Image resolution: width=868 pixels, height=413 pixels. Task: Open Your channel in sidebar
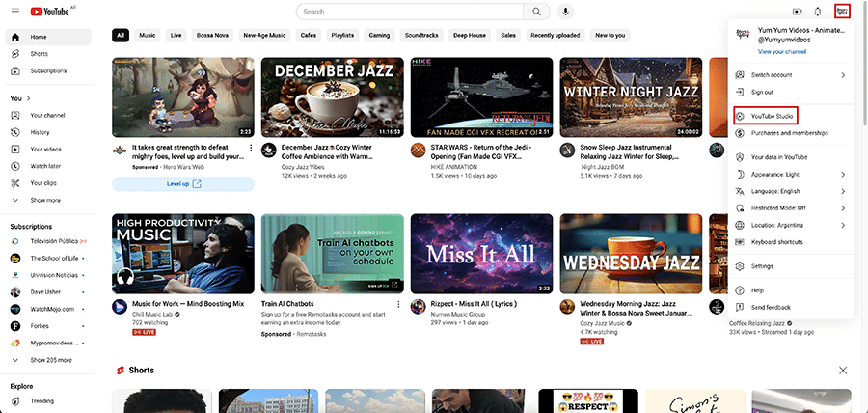tap(48, 115)
